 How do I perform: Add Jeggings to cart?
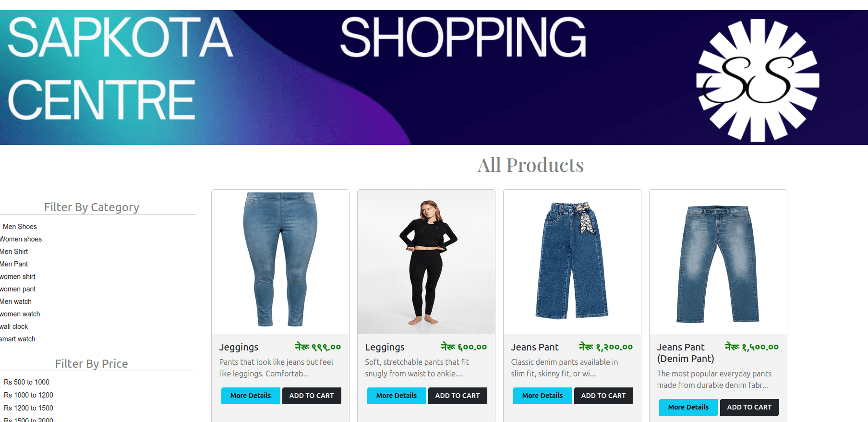click(312, 396)
